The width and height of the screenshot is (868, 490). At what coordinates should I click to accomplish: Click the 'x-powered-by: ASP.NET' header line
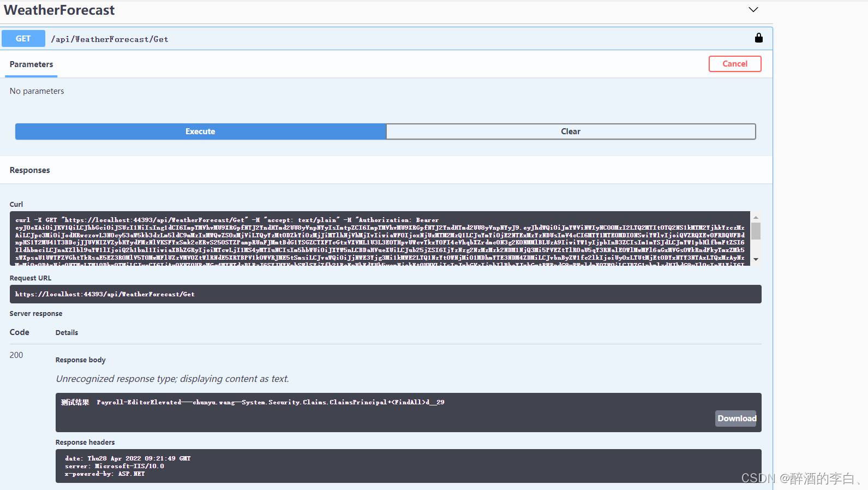click(x=105, y=474)
